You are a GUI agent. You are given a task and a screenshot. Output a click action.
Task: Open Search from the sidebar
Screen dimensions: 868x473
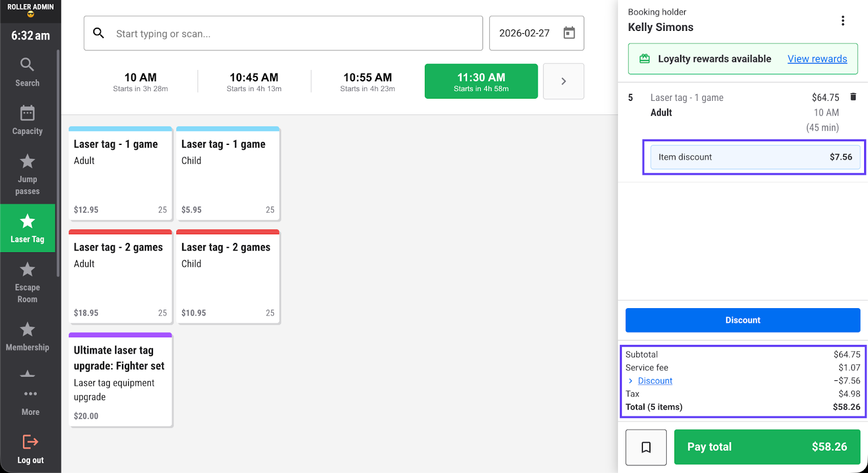point(27,72)
